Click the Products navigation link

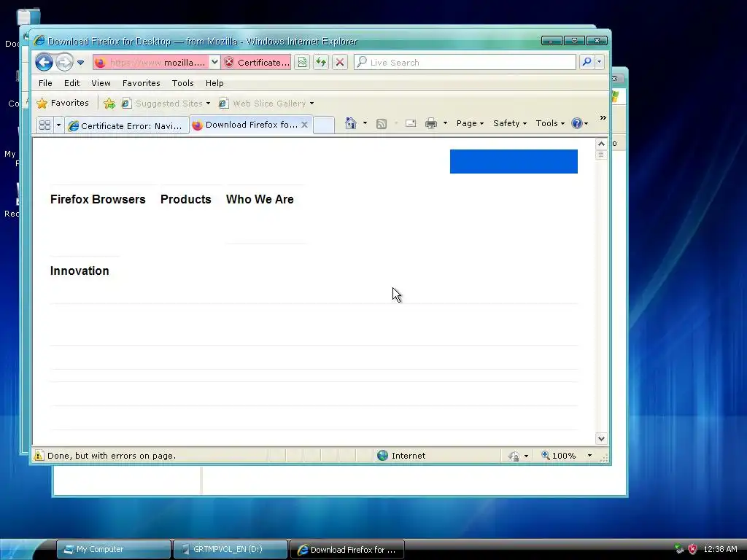[186, 200]
